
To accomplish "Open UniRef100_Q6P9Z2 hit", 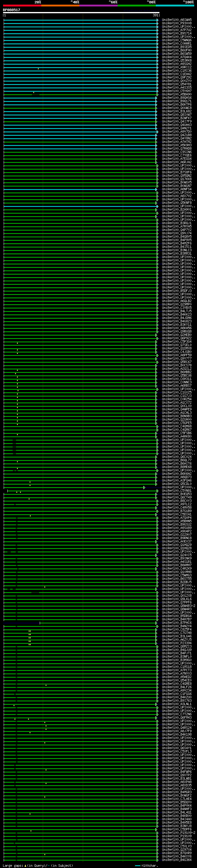I will point(177,338).
